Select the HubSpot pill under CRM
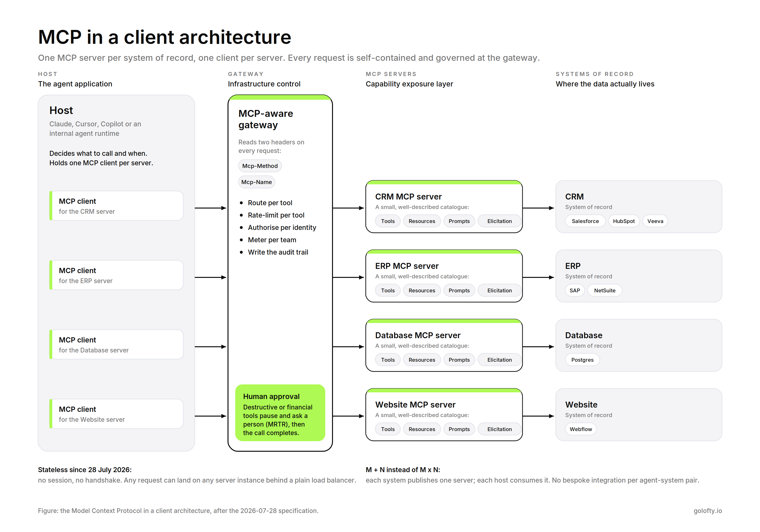The image size is (760, 532). pyautogui.click(x=624, y=221)
